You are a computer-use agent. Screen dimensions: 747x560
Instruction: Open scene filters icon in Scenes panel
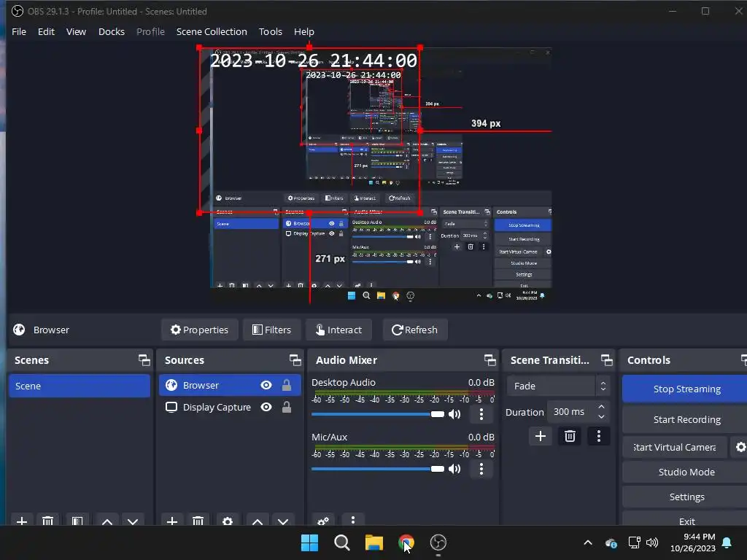(x=77, y=521)
